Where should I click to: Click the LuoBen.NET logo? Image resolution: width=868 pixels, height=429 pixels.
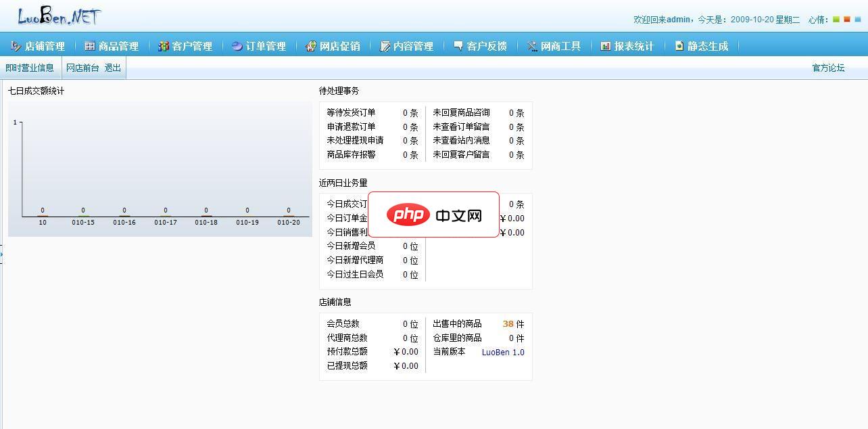57,15
